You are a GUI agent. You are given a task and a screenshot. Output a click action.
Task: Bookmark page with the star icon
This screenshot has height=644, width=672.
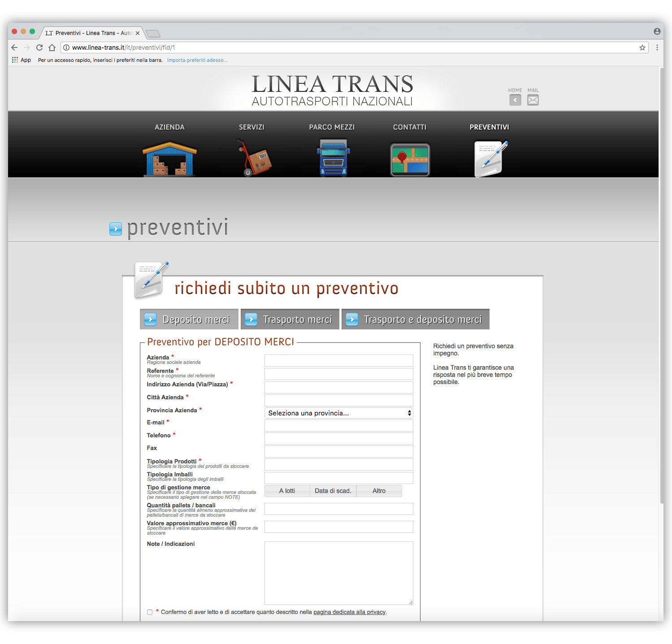point(642,48)
